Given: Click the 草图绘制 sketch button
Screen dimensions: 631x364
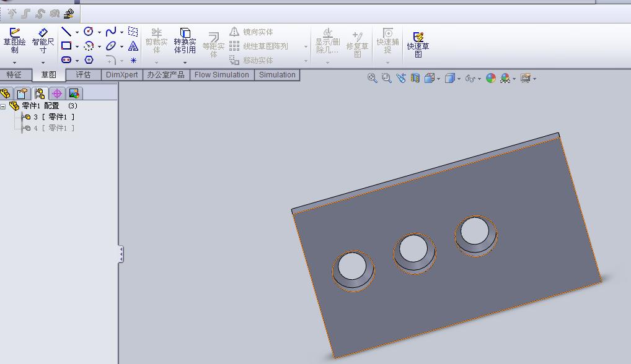Looking at the screenshot, I should coord(14,40).
